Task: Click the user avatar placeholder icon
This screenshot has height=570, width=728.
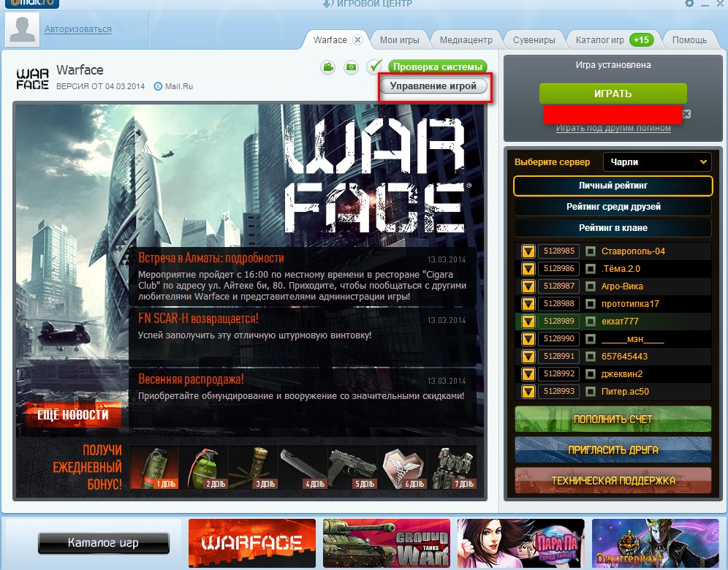Action: pyautogui.click(x=22, y=29)
